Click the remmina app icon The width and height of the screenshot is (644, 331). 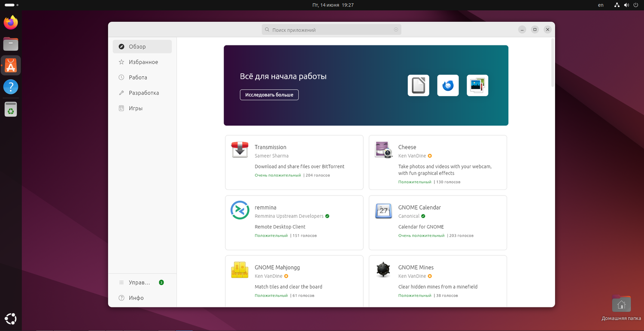click(x=240, y=210)
